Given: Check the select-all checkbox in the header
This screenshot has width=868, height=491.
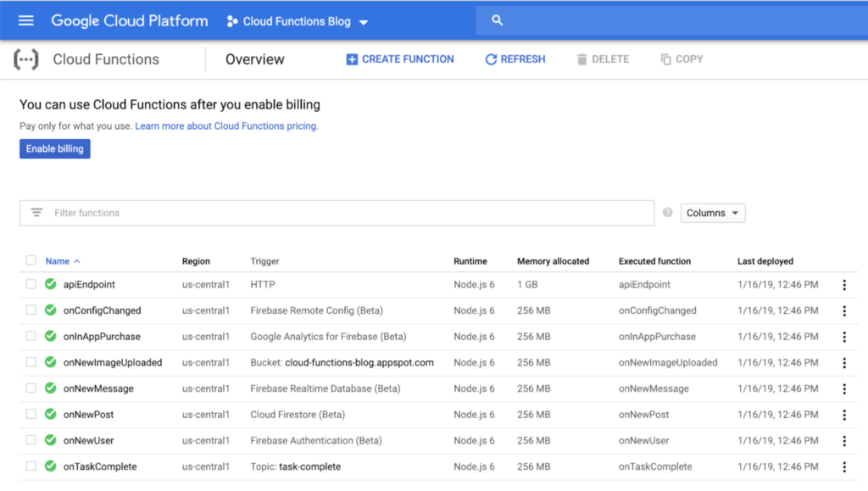Looking at the screenshot, I should (31, 261).
